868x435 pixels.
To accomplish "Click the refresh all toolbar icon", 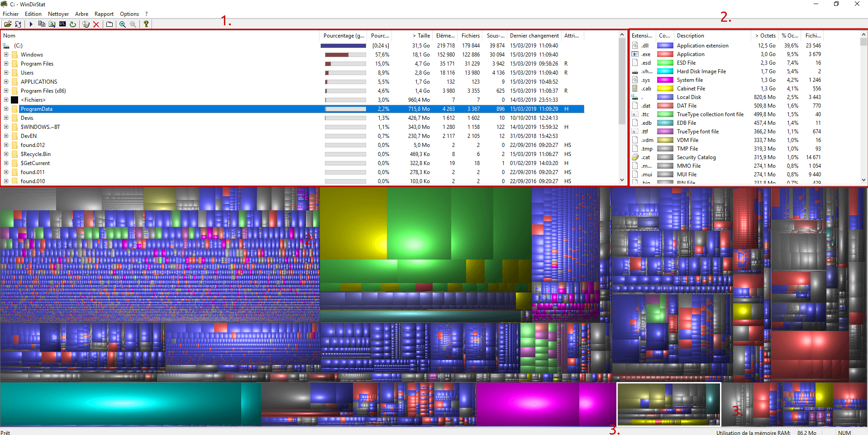I will pyautogui.click(x=18, y=24).
